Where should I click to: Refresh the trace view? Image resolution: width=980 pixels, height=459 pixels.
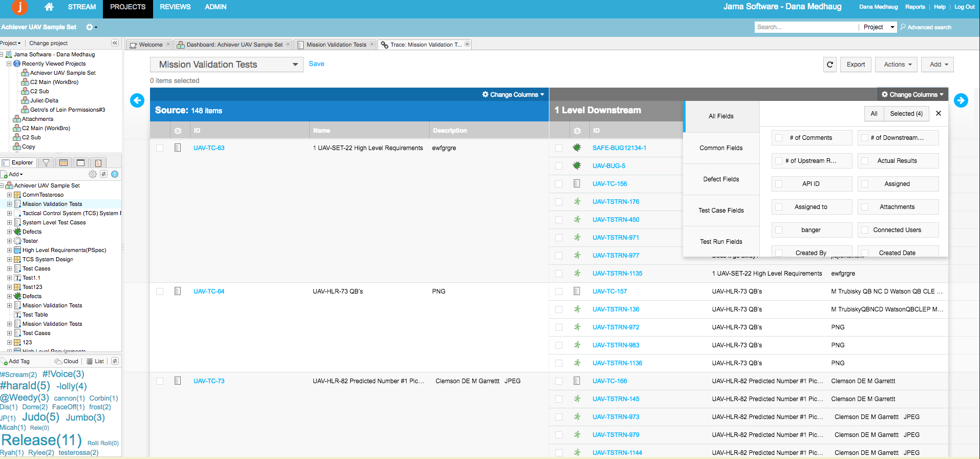point(830,65)
